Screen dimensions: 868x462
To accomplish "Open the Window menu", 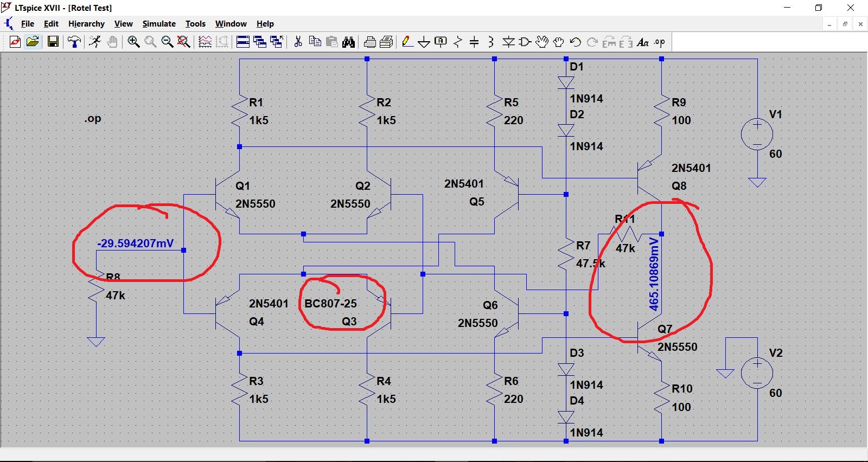I will point(231,24).
